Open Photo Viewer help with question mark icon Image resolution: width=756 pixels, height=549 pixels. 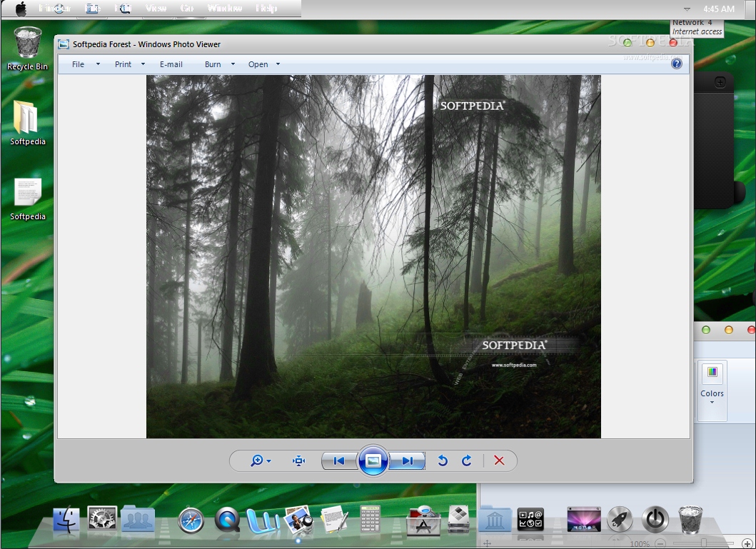[677, 64]
